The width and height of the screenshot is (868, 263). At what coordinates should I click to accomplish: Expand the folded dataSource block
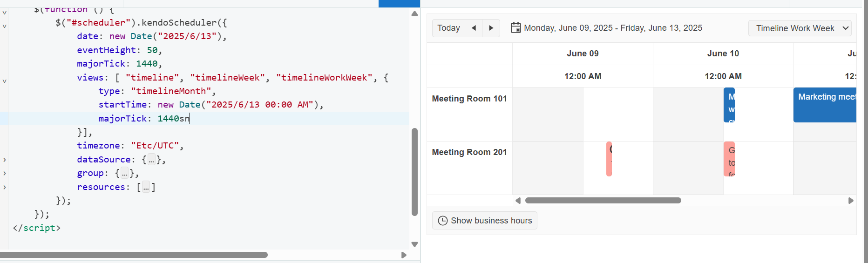tap(5, 160)
